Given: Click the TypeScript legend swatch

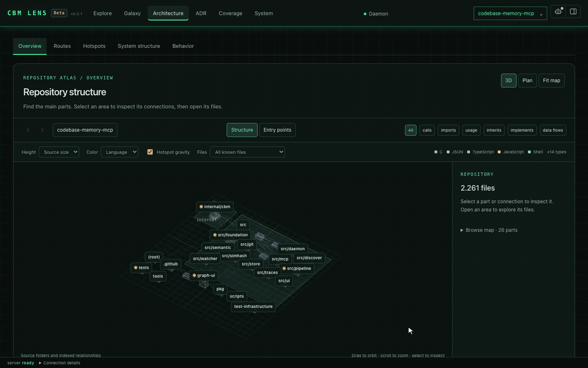Looking at the screenshot, I should click(x=469, y=152).
